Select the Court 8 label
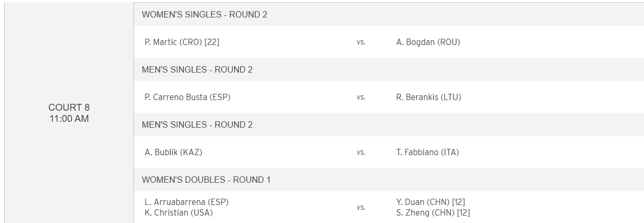Screen dimensions: 644x223 (69, 108)
